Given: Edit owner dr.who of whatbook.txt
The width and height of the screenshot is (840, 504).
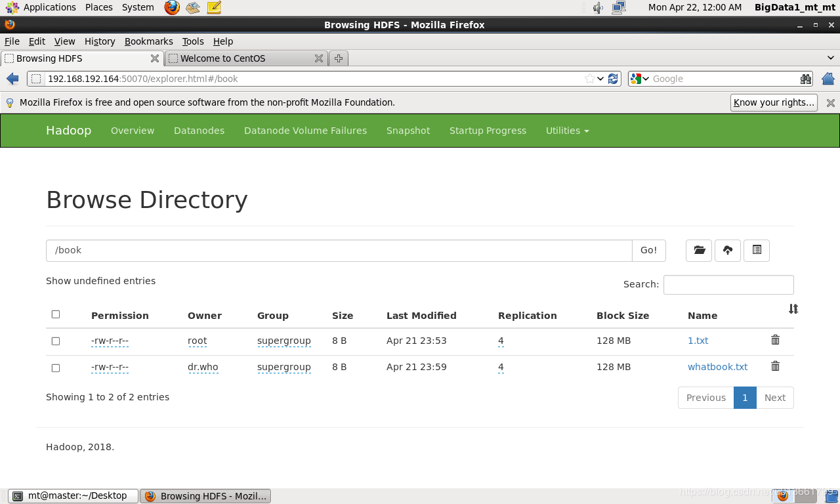Looking at the screenshot, I should click(203, 367).
